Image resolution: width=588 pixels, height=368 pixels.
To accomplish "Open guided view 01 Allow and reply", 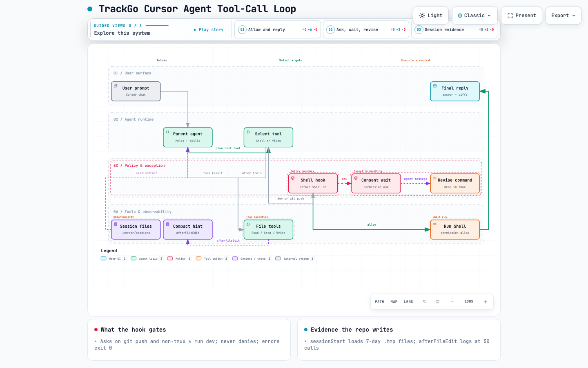I will tap(278, 30).
